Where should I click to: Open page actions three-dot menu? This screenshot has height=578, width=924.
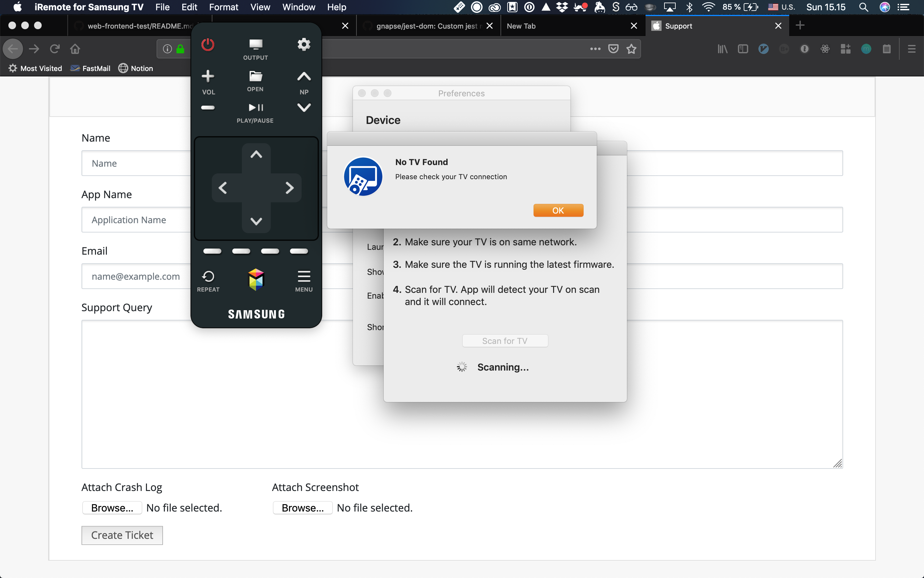(595, 48)
